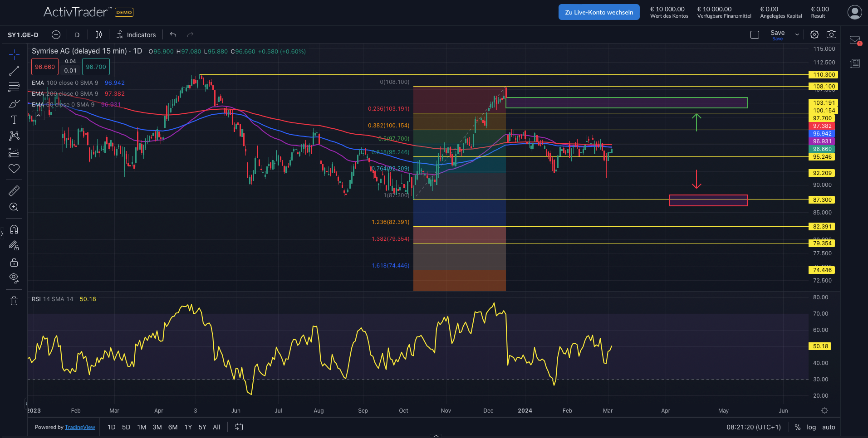Screen dimensions: 868x438
Task: Select the trend line drawing tool
Action: [x=14, y=71]
